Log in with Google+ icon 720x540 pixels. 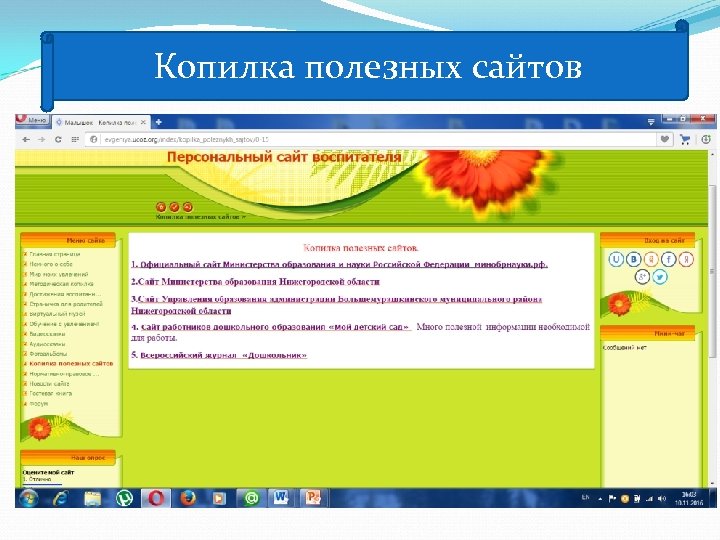tap(642, 277)
